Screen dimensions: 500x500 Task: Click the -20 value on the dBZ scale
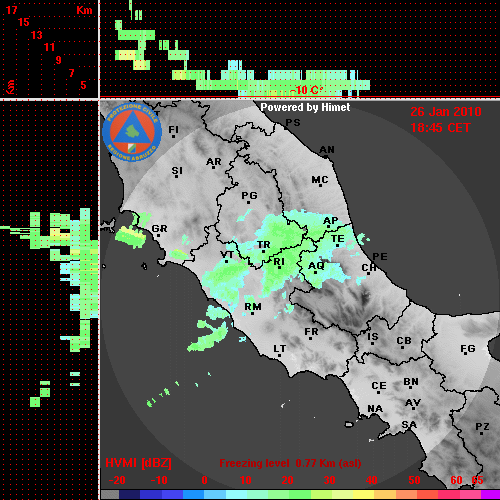(117, 480)
